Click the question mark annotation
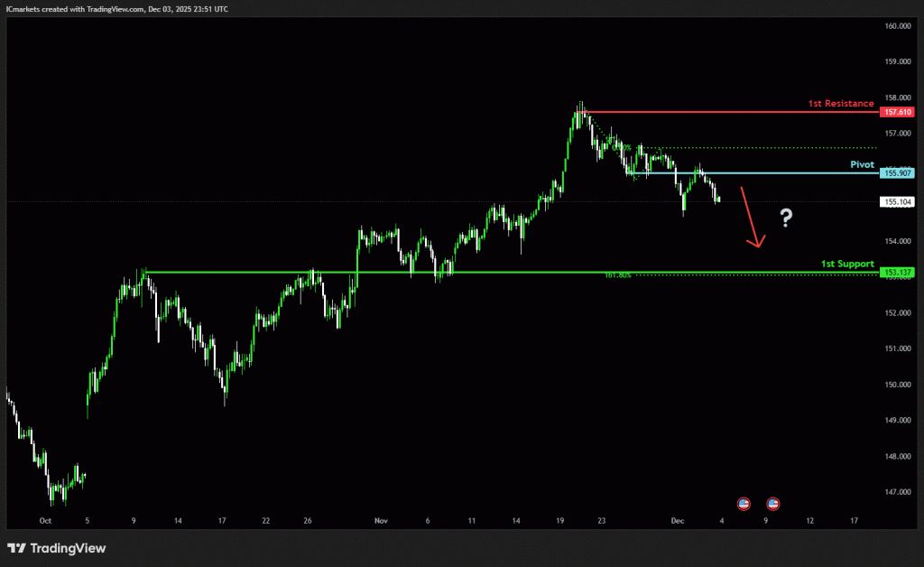 point(787,218)
